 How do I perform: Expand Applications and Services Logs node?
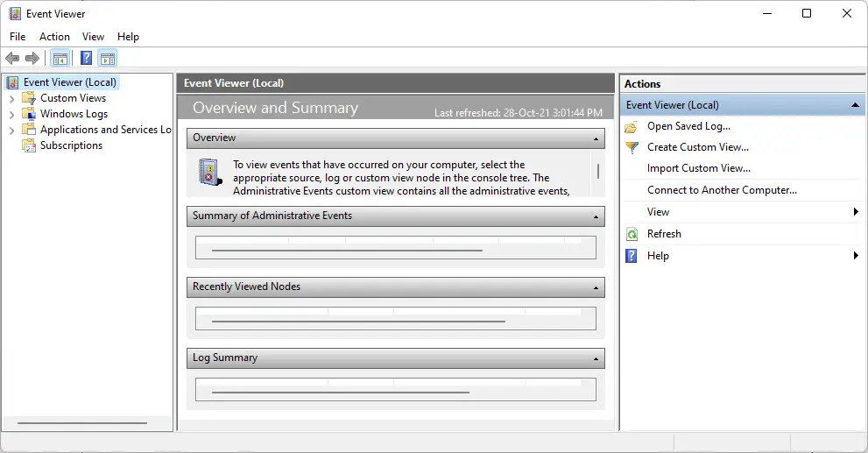pyautogui.click(x=11, y=131)
